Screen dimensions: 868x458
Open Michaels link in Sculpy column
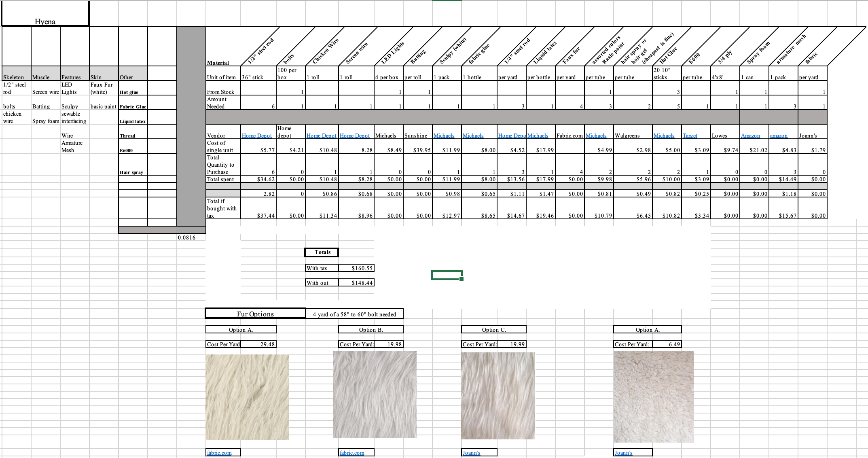pos(444,136)
